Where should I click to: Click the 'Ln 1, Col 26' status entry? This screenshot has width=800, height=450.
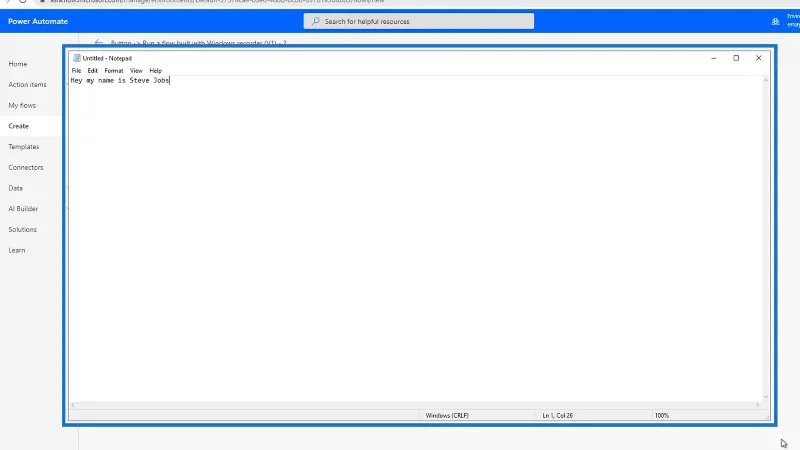pos(557,415)
